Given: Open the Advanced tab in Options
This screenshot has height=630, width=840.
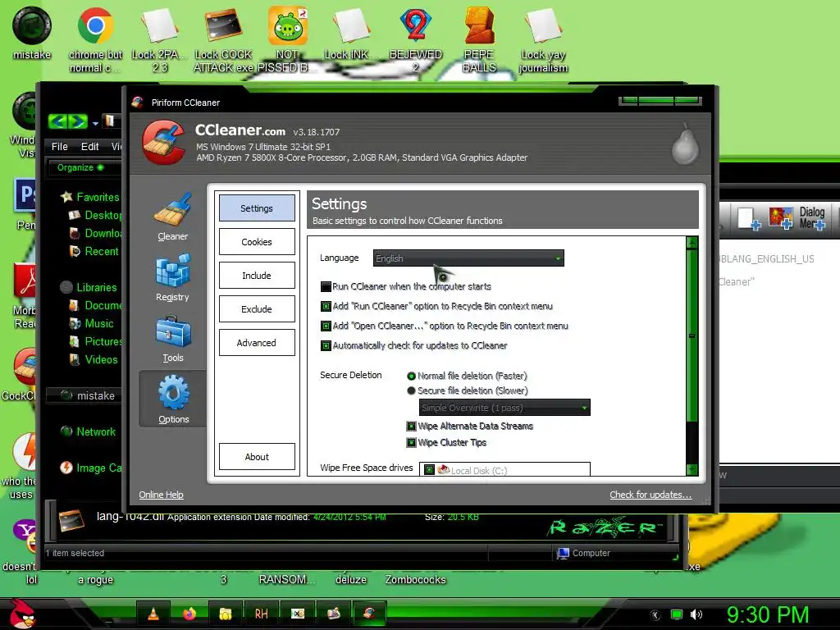Looking at the screenshot, I should pyautogui.click(x=257, y=343).
